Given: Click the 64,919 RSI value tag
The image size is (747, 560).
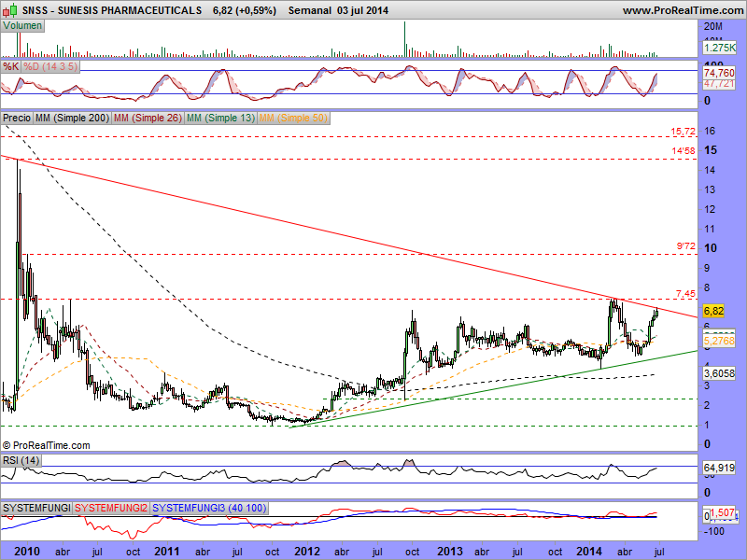Looking at the screenshot, I should 719,469.
